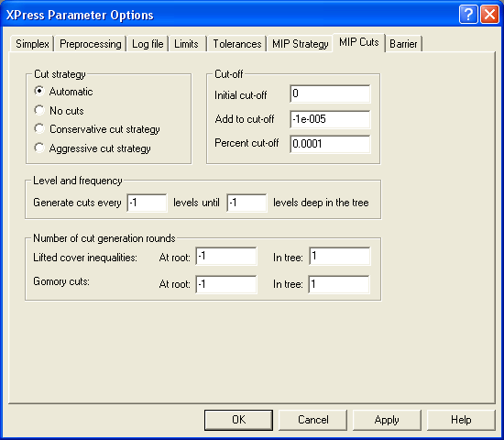This screenshot has width=504, height=440.
Task: Click the 'Number of cut generation rounds' label
Action: coord(104,238)
